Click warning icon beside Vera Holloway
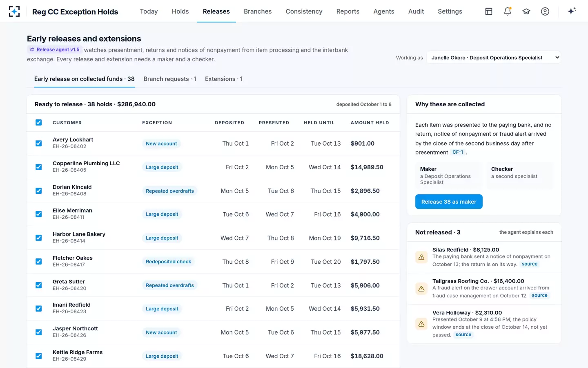Viewport: 588px width, 368px height. [421, 324]
